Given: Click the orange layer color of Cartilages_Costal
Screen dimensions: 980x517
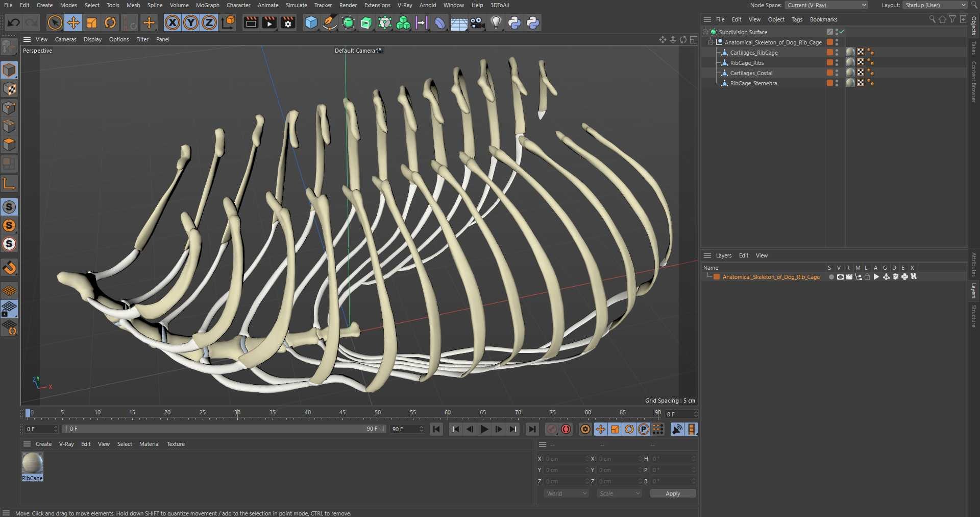Looking at the screenshot, I should point(829,73).
